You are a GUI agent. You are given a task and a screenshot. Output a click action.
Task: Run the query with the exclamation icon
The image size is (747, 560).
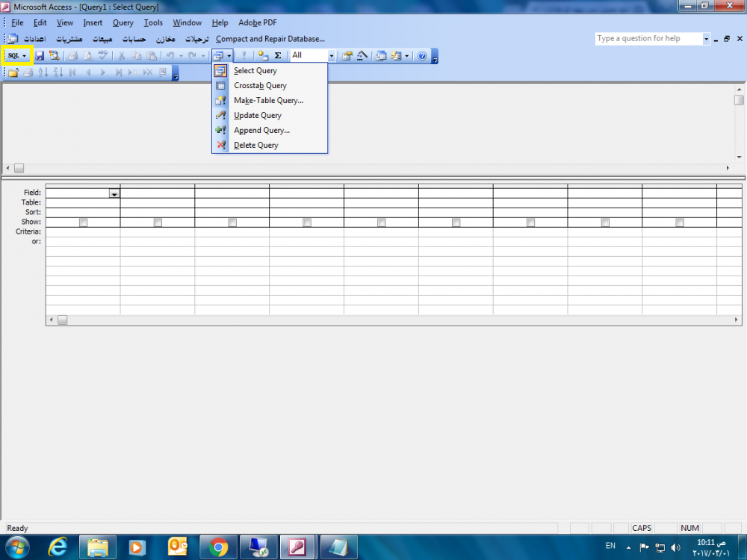(x=244, y=56)
